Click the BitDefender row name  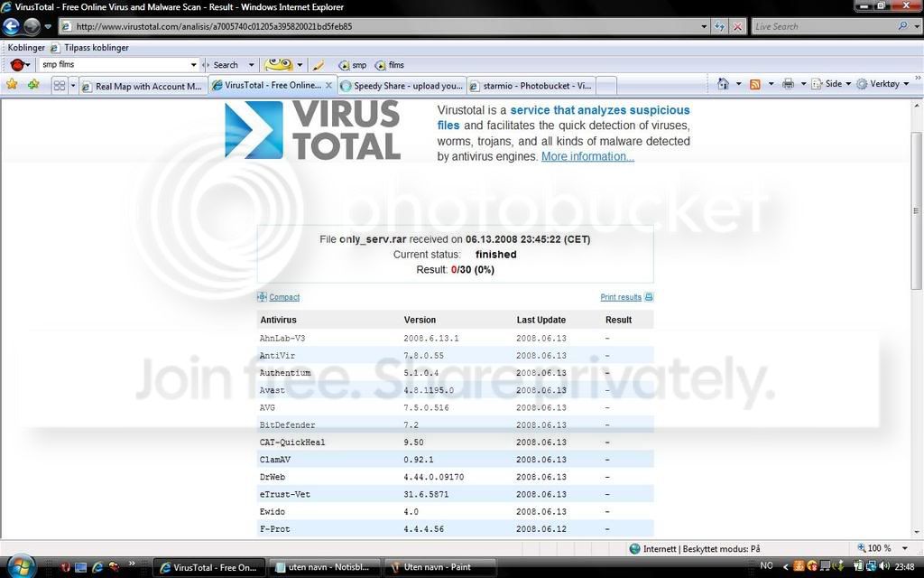tap(287, 424)
